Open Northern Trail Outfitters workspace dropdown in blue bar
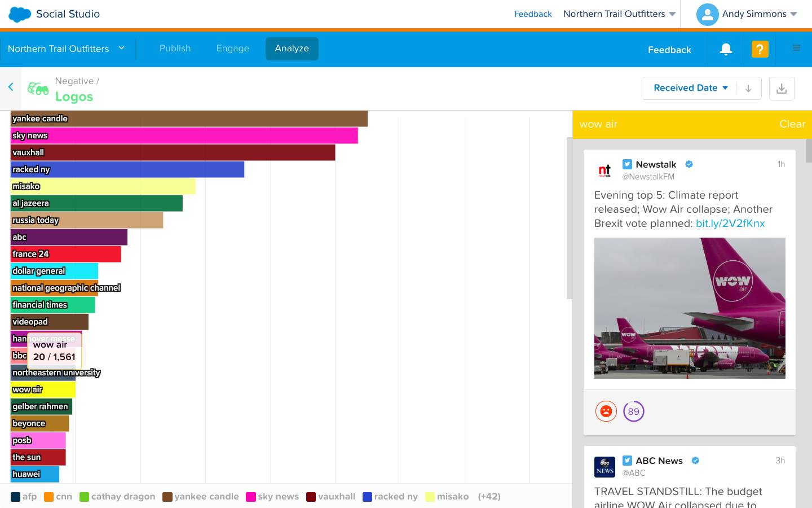Viewport: 812px width, 508px height. click(66, 49)
